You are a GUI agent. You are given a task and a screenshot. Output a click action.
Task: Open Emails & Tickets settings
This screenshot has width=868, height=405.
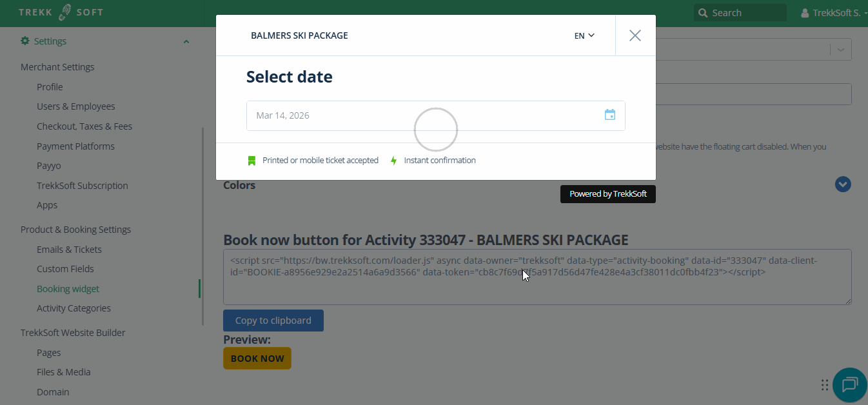69,250
